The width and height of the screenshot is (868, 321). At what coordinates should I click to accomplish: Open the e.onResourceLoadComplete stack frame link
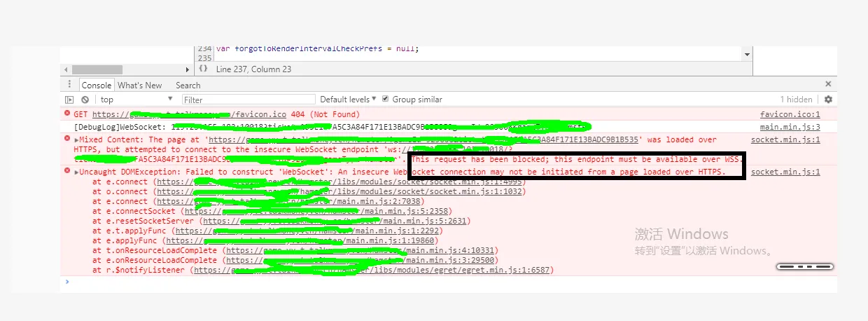(361, 260)
